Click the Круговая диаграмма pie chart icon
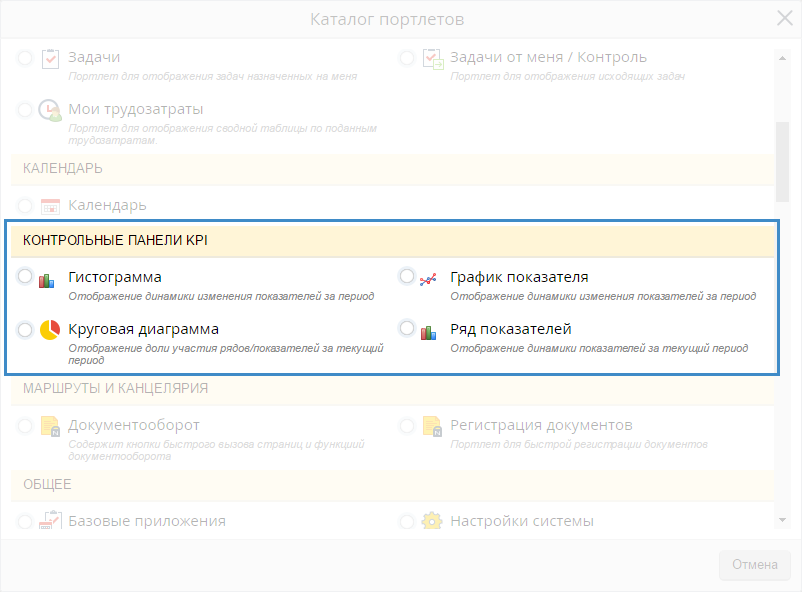 point(49,330)
